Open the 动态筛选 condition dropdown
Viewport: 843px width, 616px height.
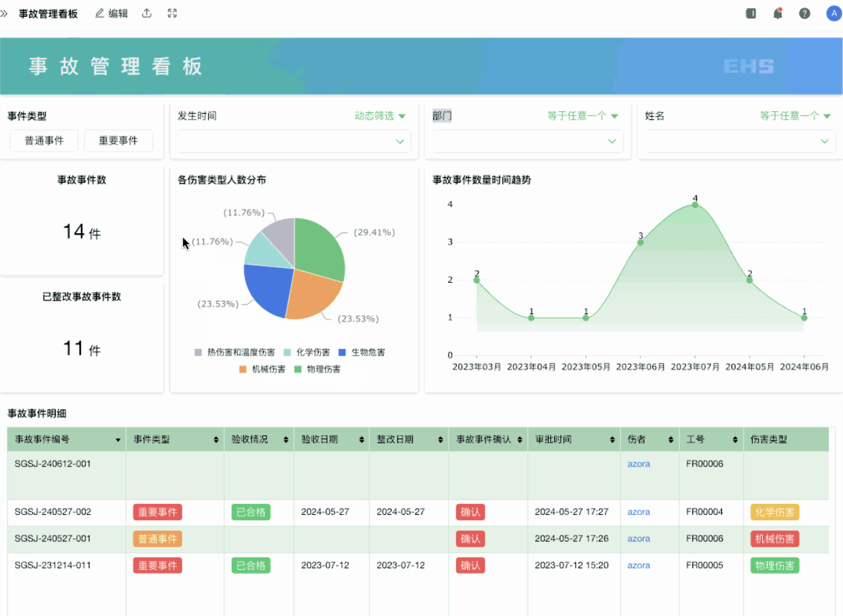coord(380,116)
